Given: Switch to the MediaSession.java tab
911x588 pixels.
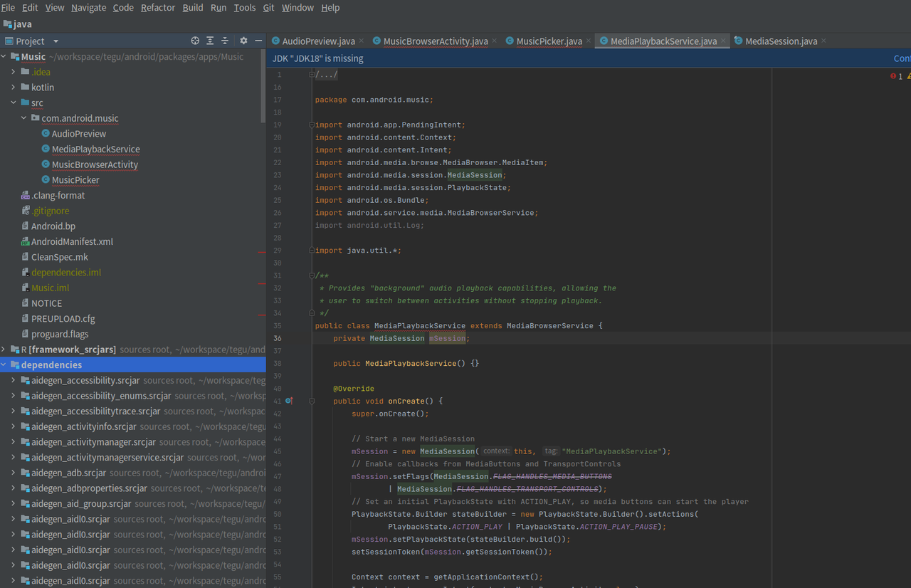Looking at the screenshot, I should (x=781, y=41).
